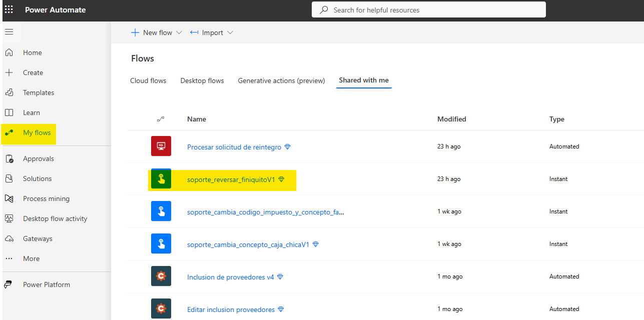Open Templates in the sidebar
Screen dimensions: 644x320
coord(39,92)
